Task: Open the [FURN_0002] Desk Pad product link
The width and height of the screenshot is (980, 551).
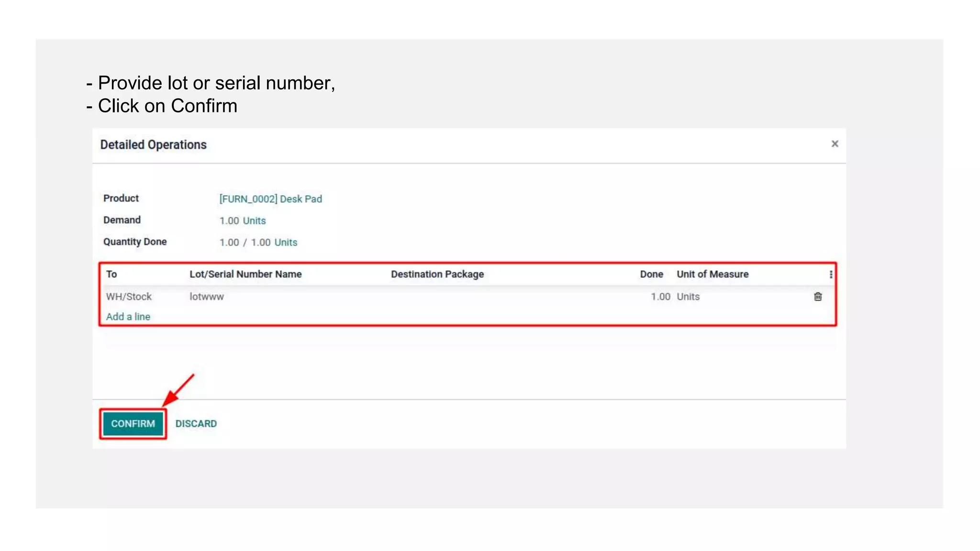Action: pos(270,199)
